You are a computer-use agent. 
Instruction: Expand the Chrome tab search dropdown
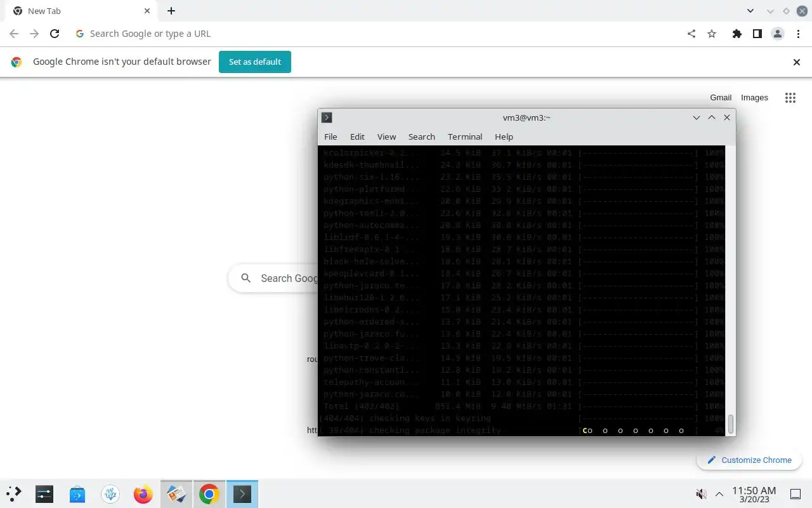tap(750, 11)
